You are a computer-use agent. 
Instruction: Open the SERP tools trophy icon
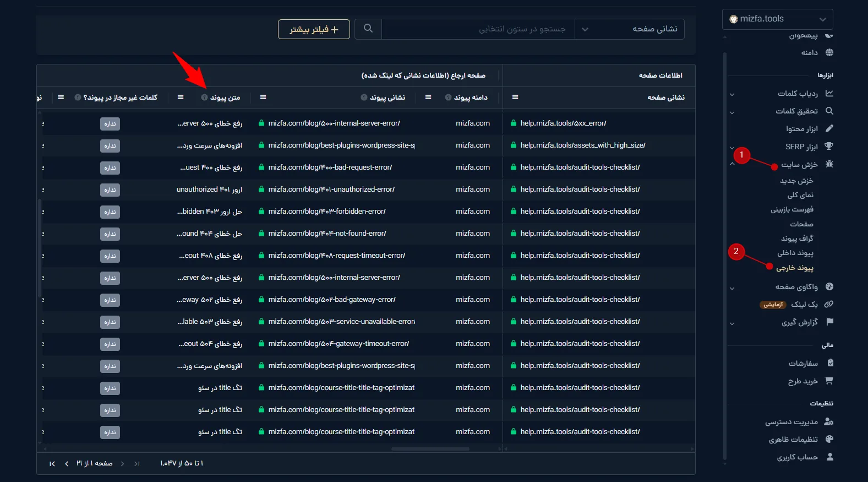[x=829, y=147]
